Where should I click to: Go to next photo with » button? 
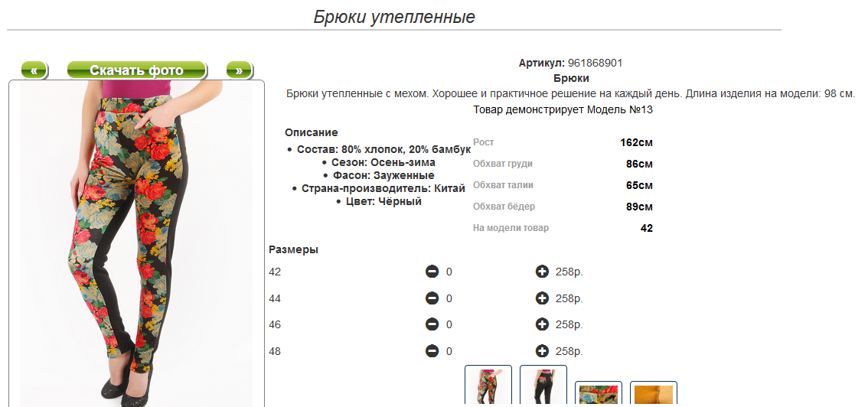(239, 70)
